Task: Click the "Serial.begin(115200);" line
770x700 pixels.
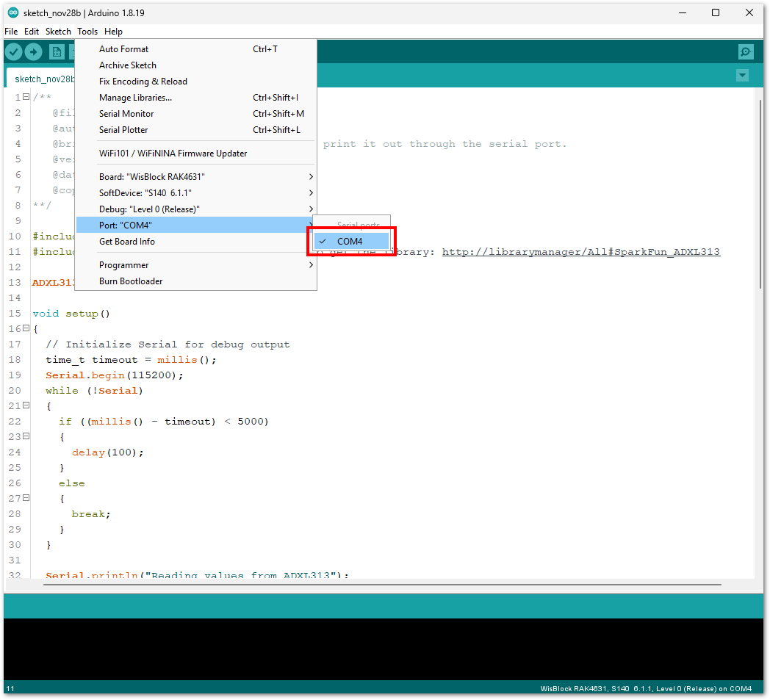Action: (115, 375)
